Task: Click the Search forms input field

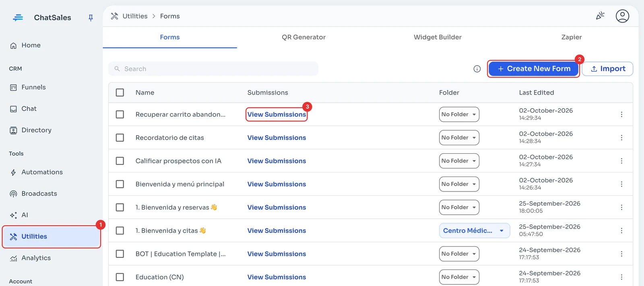Action: click(213, 69)
